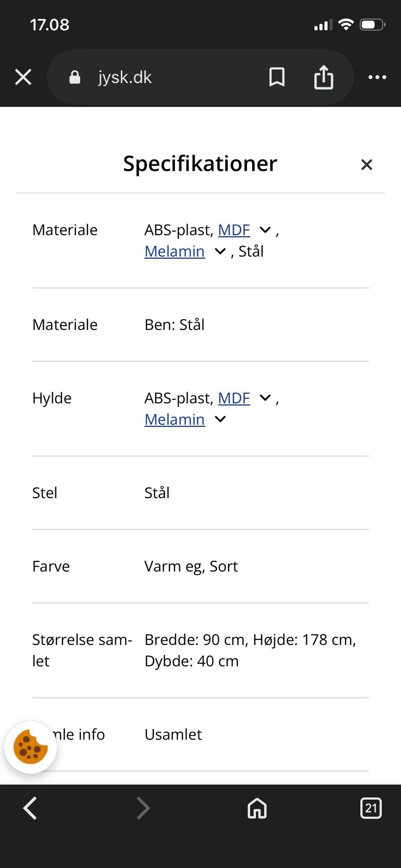Tap the home icon in the bottom bar

pyautogui.click(x=257, y=808)
